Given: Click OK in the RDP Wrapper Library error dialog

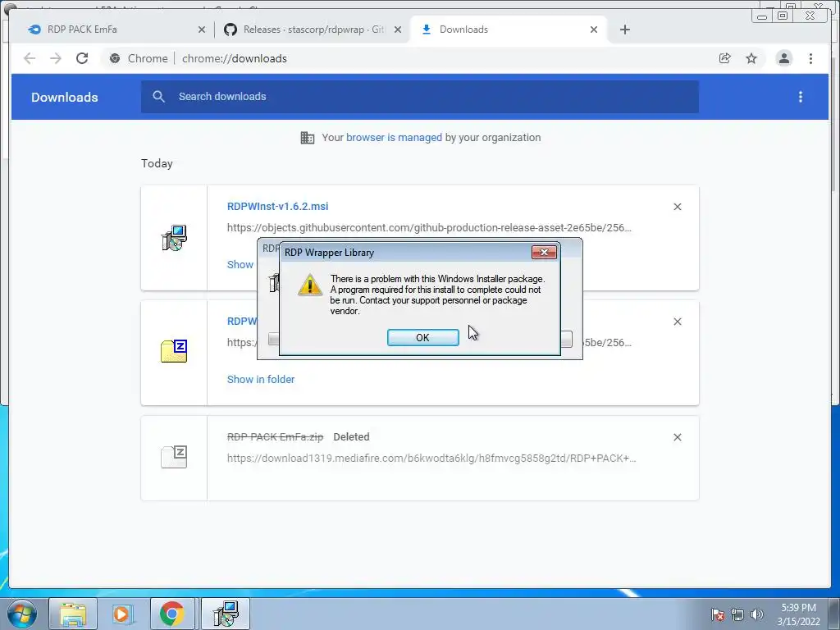Looking at the screenshot, I should 422,337.
